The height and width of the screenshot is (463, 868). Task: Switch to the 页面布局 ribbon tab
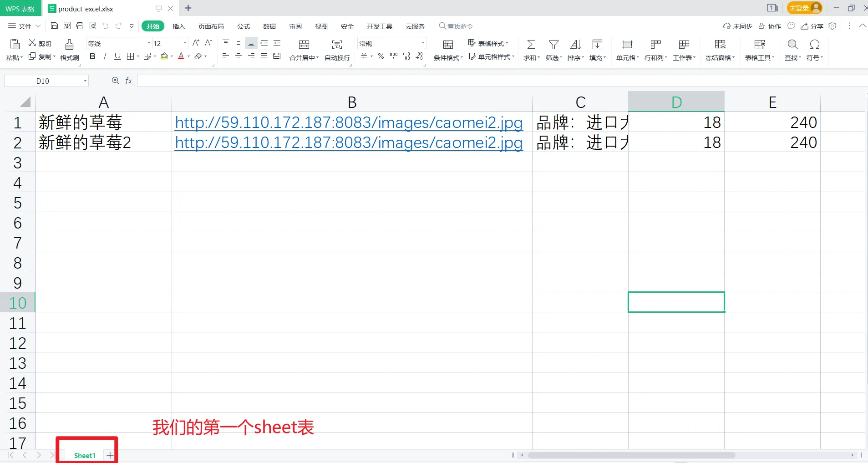click(x=211, y=26)
